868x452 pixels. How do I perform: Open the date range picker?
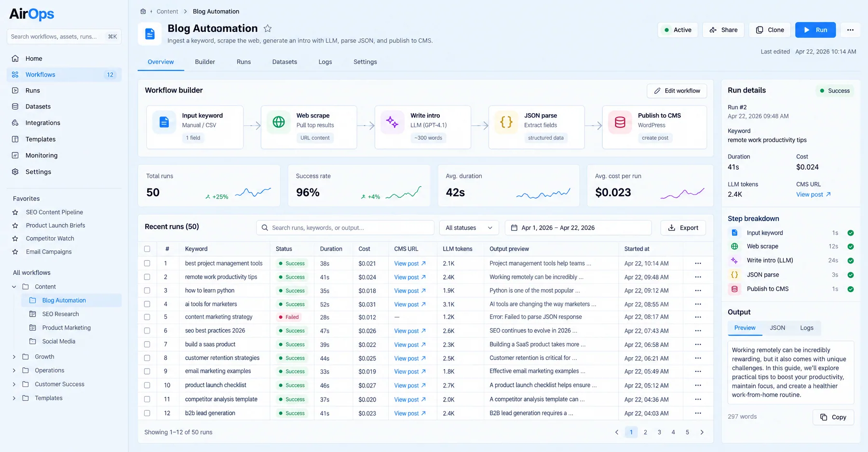coord(578,228)
